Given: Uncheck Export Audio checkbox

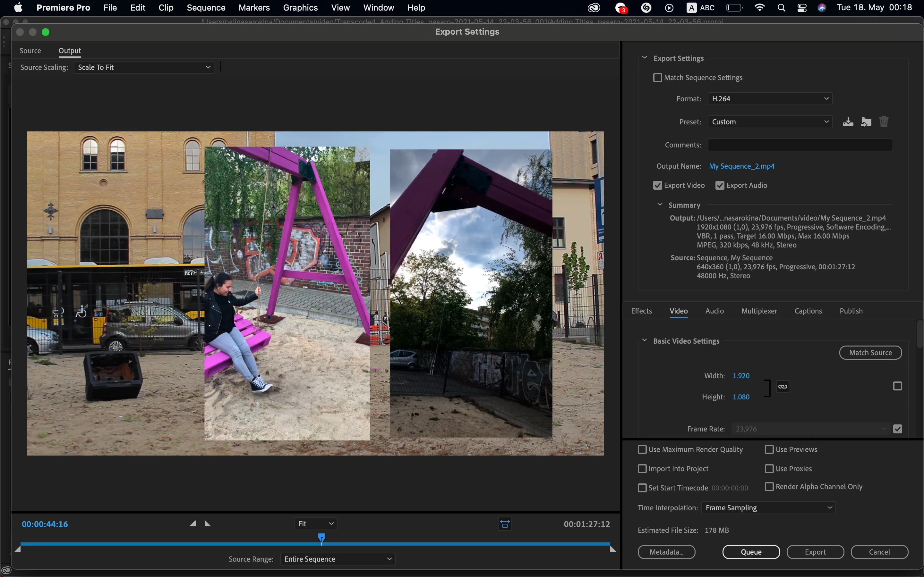Looking at the screenshot, I should (720, 186).
